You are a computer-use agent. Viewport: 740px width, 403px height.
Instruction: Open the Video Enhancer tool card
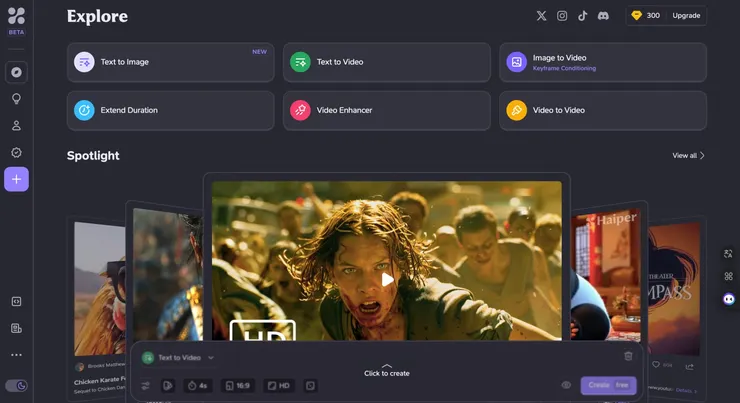click(387, 110)
